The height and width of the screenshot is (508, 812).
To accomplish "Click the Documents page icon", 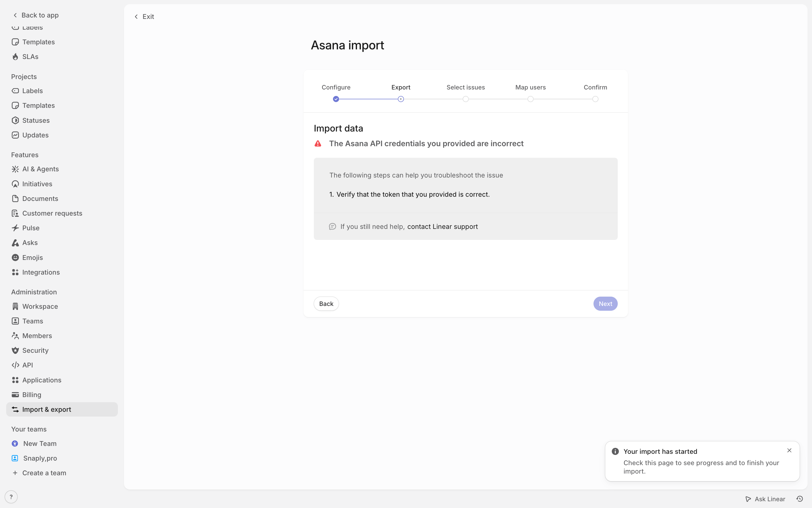I will pos(15,199).
